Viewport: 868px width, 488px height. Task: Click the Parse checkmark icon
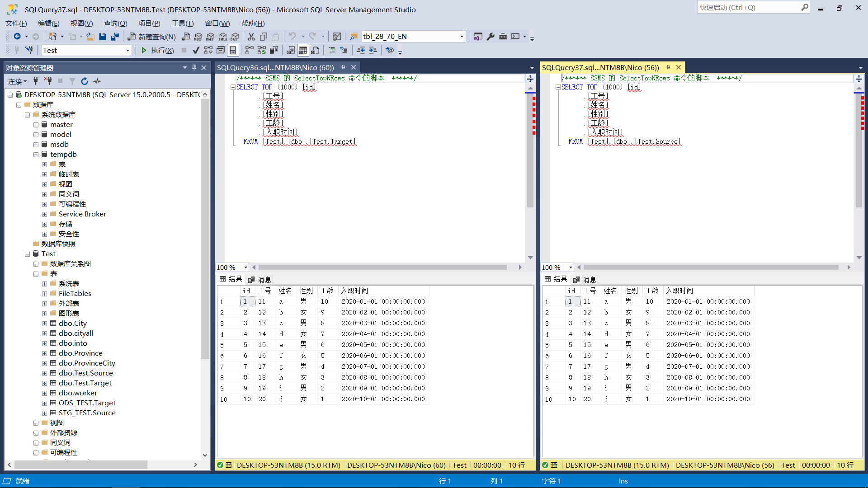196,50
